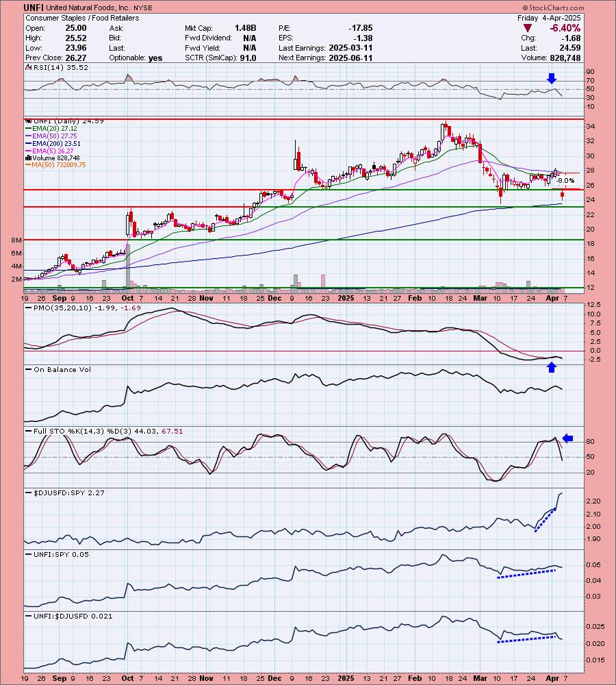
Task: Click the EMA(5) 26.27 legend entry
Action: tap(50, 151)
